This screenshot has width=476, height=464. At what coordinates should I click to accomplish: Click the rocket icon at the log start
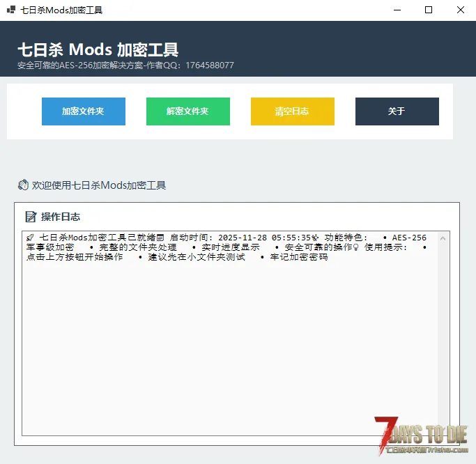tap(30, 238)
